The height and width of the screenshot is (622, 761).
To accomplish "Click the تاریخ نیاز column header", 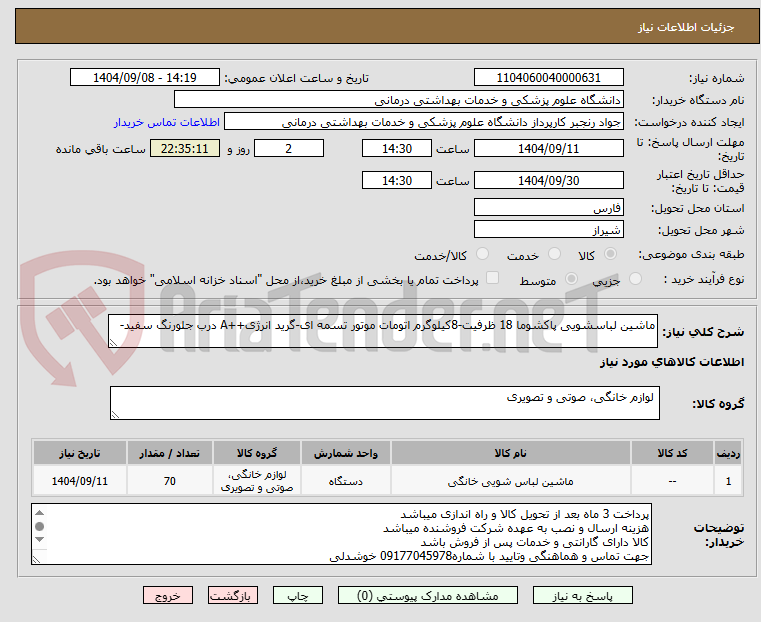I will coord(80,453).
